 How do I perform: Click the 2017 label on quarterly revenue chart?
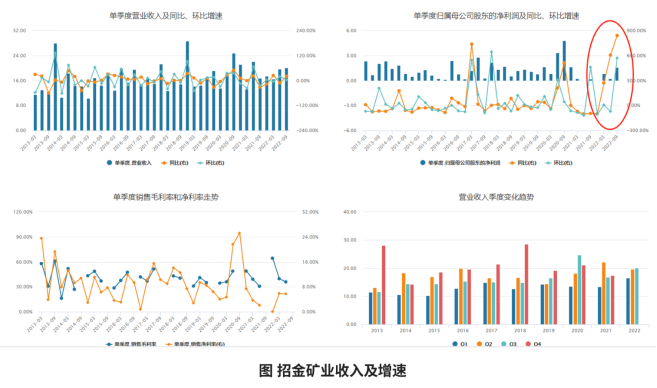click(x=491, y=331)
